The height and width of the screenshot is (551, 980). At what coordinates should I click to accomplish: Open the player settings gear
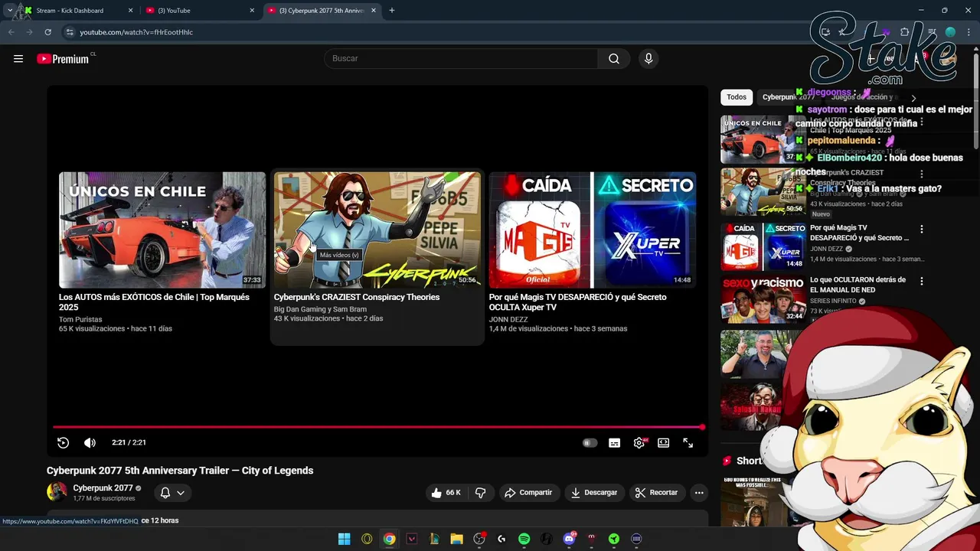click(639, 442)
